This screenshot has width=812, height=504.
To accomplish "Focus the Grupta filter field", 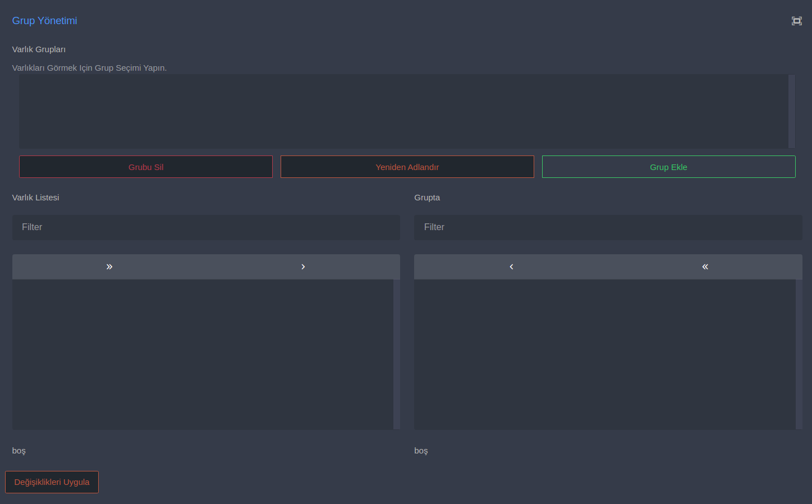I will [608, 227].
